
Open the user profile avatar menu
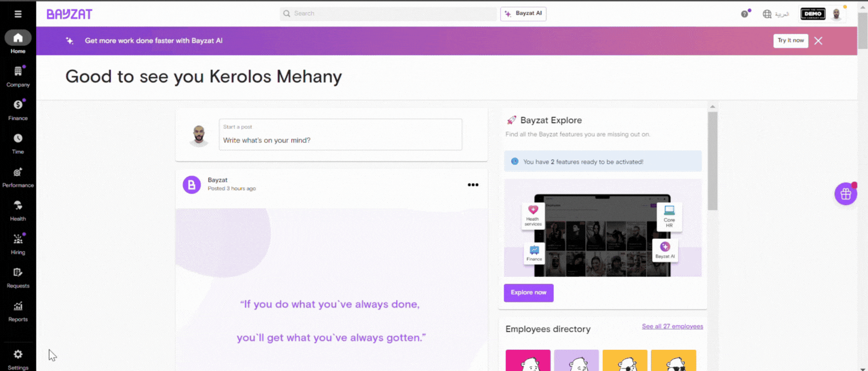pyautogui.click(x=837, y=14)
